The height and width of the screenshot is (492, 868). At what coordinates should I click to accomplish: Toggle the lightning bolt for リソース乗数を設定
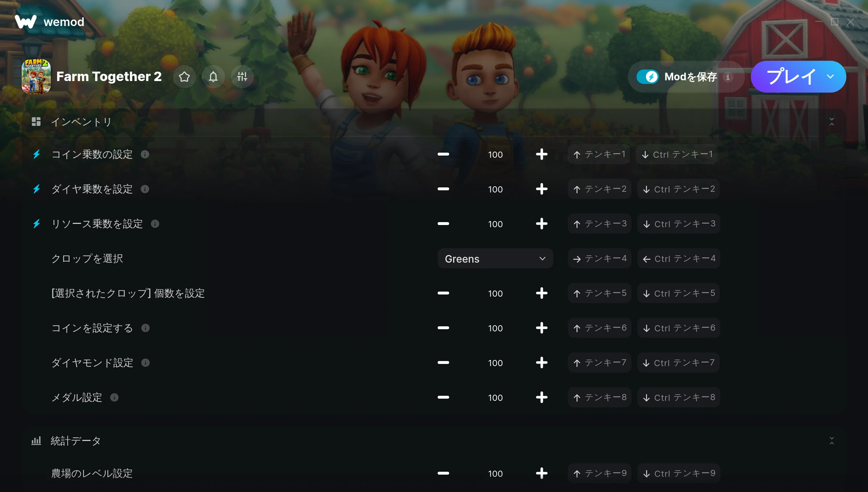pos(37,224)
